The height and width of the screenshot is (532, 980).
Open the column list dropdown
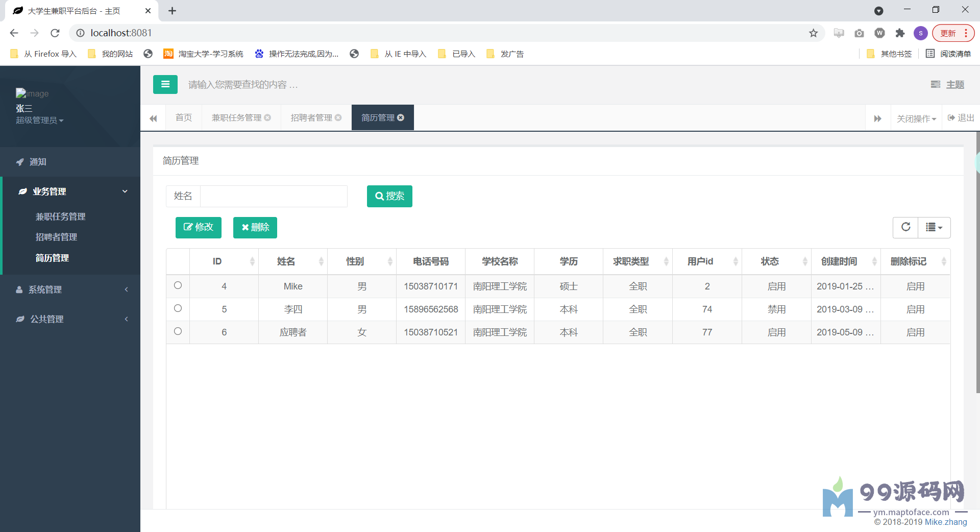point(934,227)
